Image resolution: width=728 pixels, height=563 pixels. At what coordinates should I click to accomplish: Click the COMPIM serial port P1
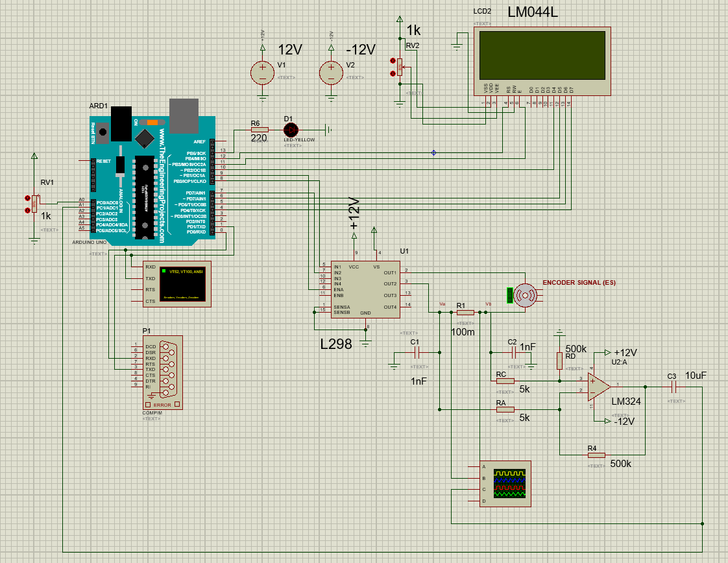[162, 373]
